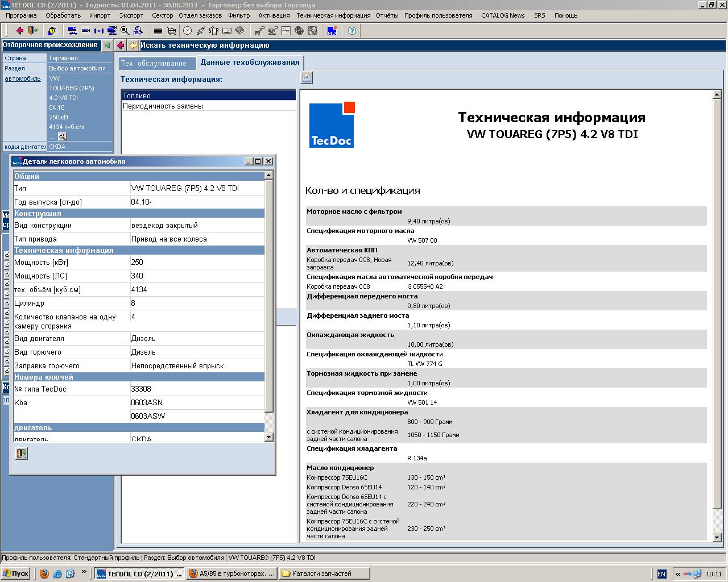Maximize the Детали легкового автомобиля dialog

(258, 161)
